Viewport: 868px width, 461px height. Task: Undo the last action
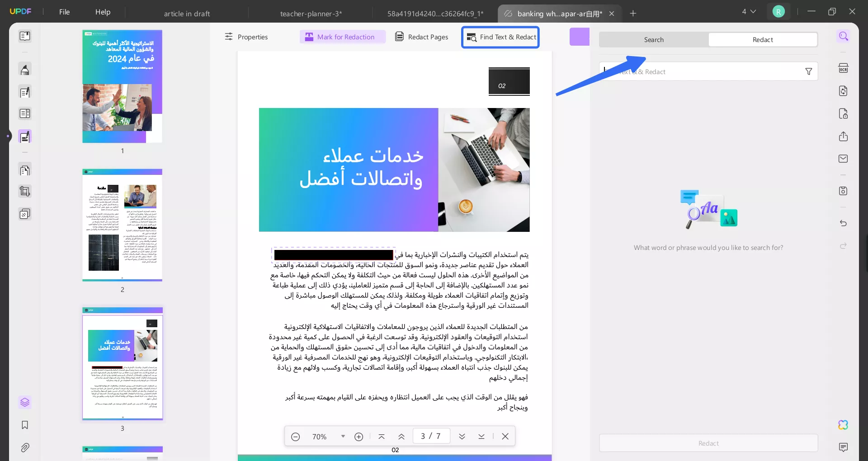844,223
